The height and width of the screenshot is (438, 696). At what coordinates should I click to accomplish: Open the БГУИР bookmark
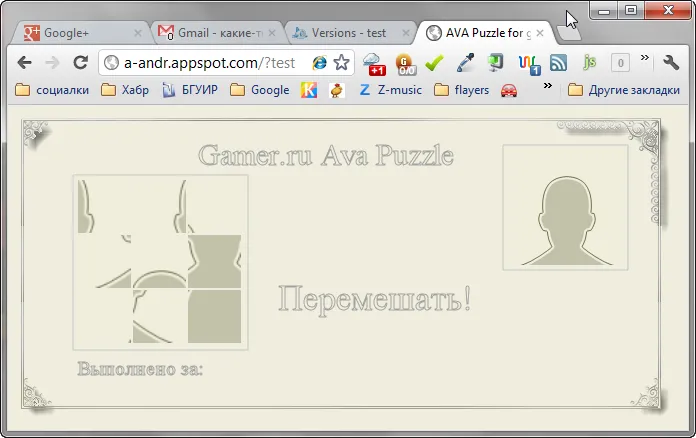(x=190, y=90)
